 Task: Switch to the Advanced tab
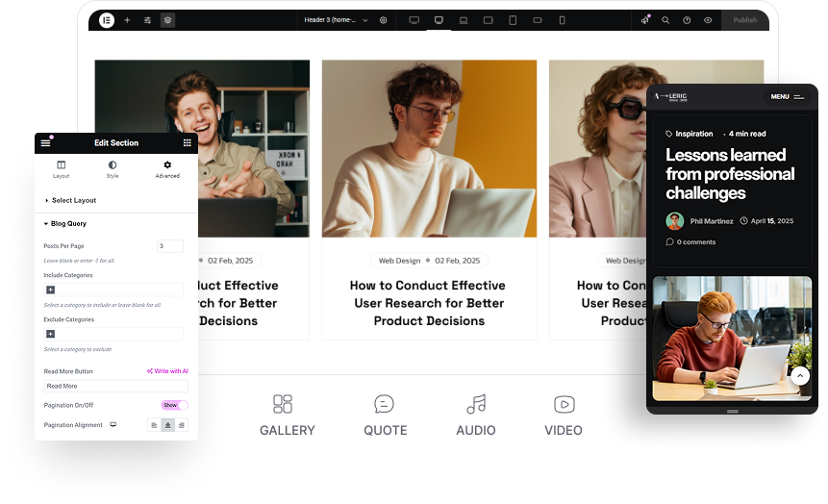coord(167,169)
